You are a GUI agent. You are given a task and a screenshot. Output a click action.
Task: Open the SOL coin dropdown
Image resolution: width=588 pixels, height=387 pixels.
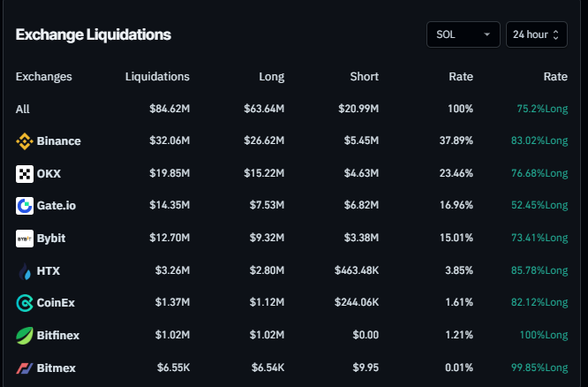463,34
